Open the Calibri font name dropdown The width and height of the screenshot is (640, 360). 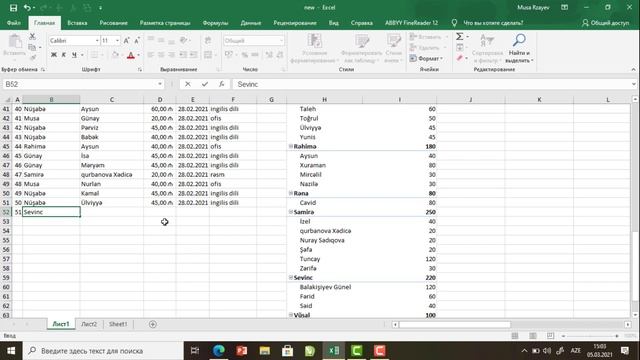(x=97, y=40)
